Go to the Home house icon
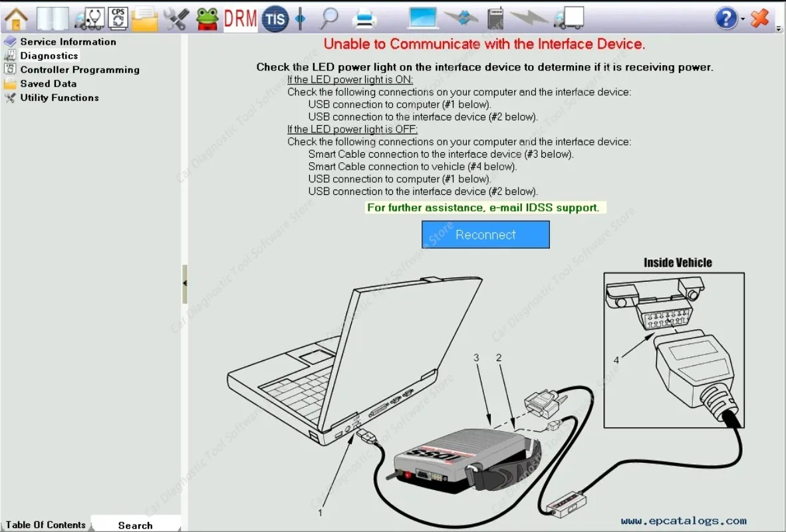 (16, 19)
